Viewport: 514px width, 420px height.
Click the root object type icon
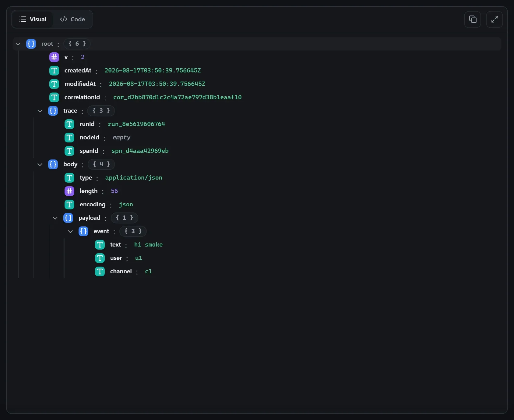pos(31,44)
